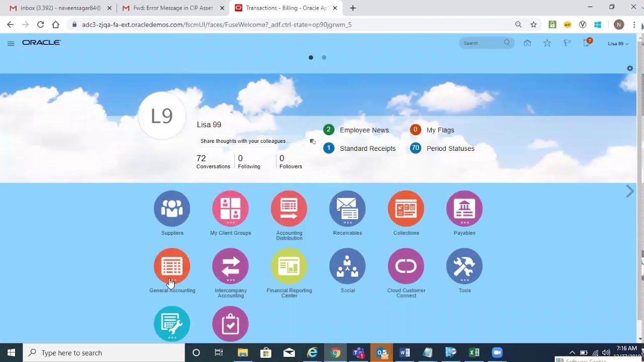
Task: Open Excel from the taskbar
Action: tap(473, 352)
